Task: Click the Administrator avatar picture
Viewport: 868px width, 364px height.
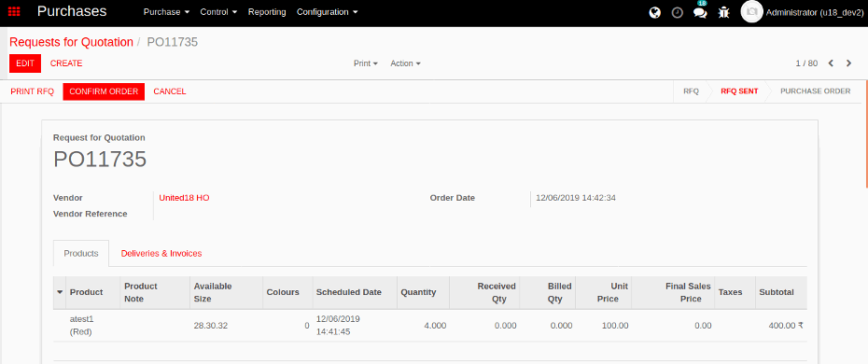Action: [751, 11]
